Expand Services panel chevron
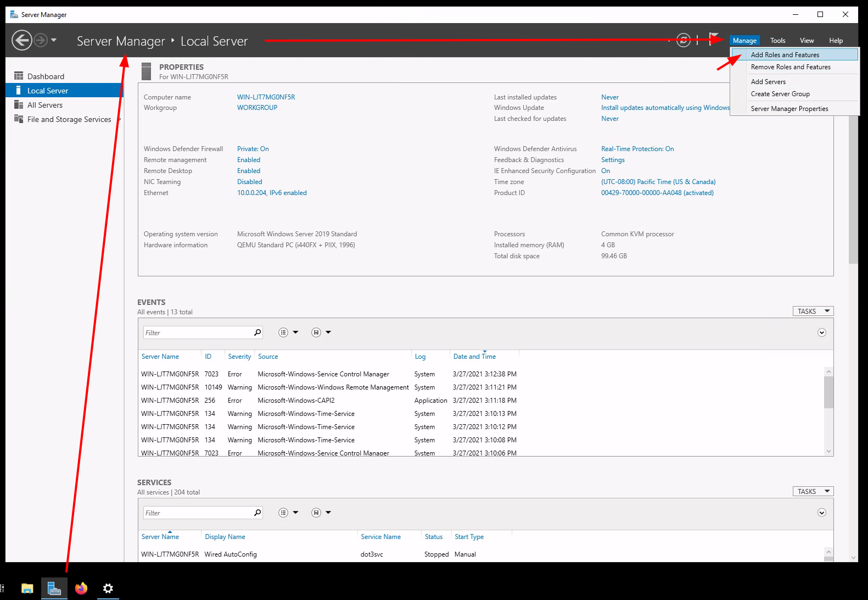This screenshot has height=600, width=868. click(x=822, y=513)
